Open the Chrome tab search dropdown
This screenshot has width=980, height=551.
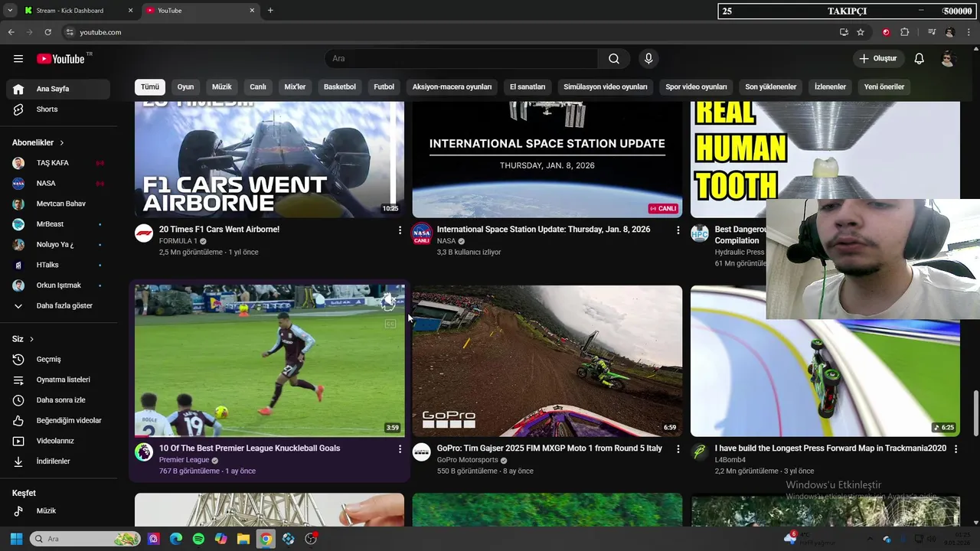pyautogui.click(x=9, y=11)
